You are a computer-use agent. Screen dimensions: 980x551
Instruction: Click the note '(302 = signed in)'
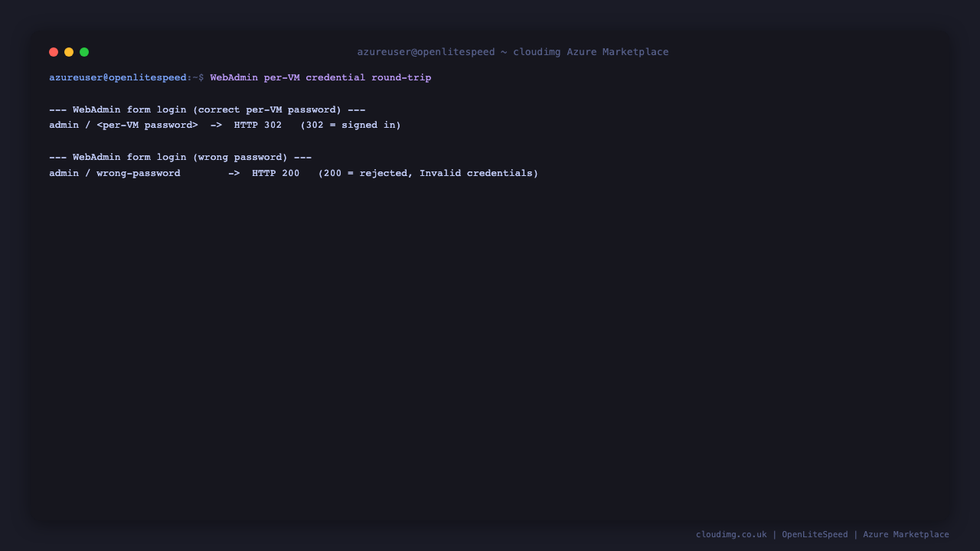(x=351, y=125)
